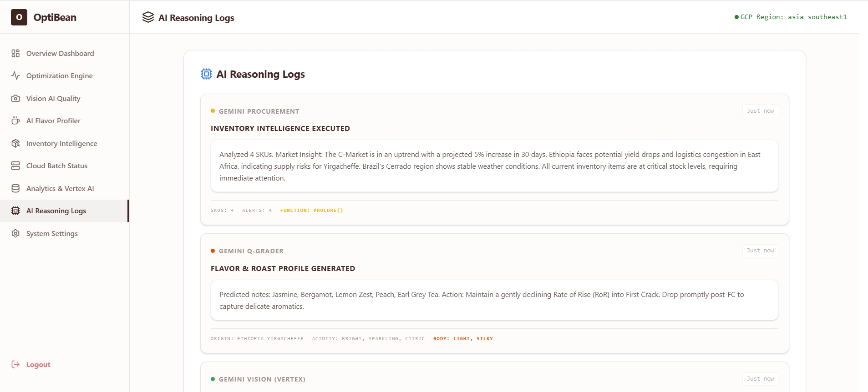Image resolution: width=868 pixels, height=392 pixels.
Task: Click the BODY: LIGHT, SILKY tag
Action: coord(463,338)
